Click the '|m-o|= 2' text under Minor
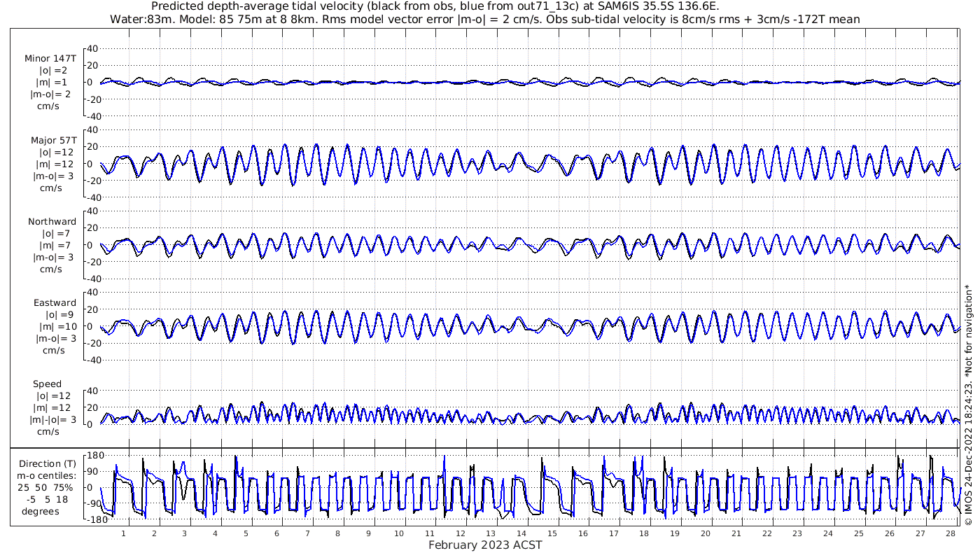Screen dimensions: 980x560 50,94
